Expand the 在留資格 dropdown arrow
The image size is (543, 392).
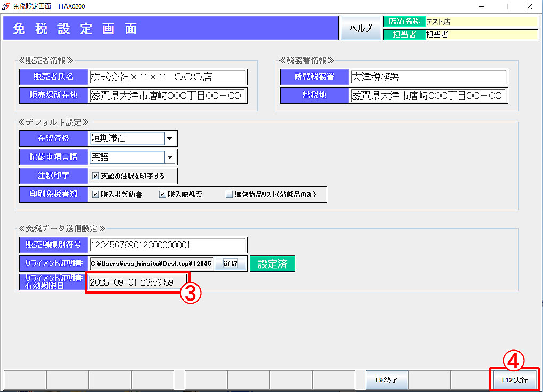coord(170,139)
